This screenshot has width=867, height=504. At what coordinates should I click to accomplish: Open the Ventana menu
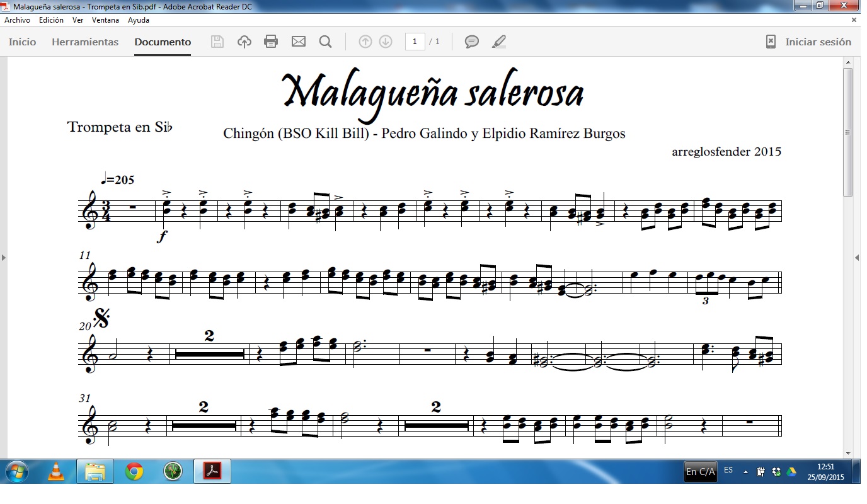(105, 20)
